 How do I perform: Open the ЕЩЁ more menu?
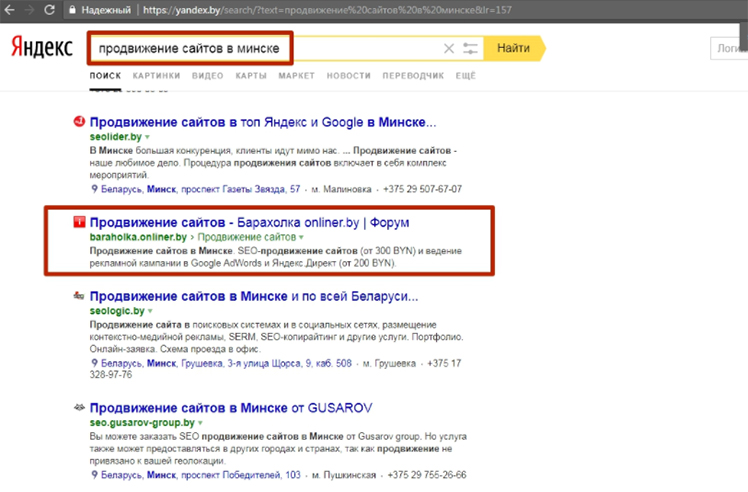point(466,75)
